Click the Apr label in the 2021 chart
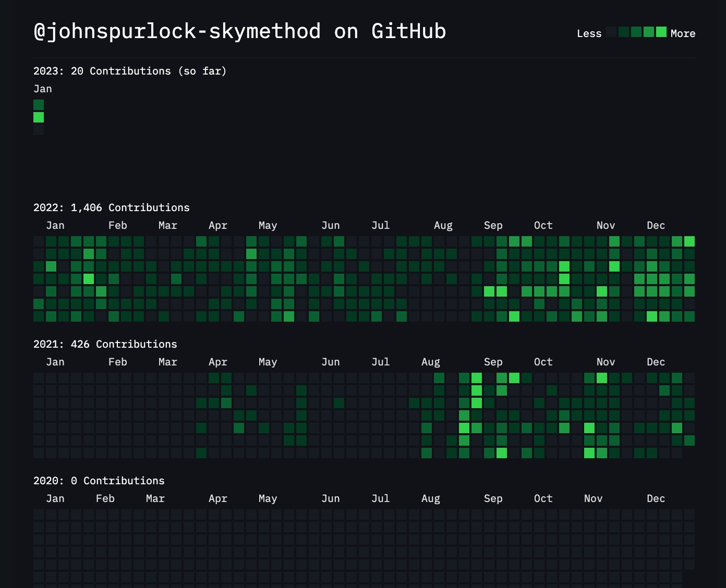 click(218, 362)
